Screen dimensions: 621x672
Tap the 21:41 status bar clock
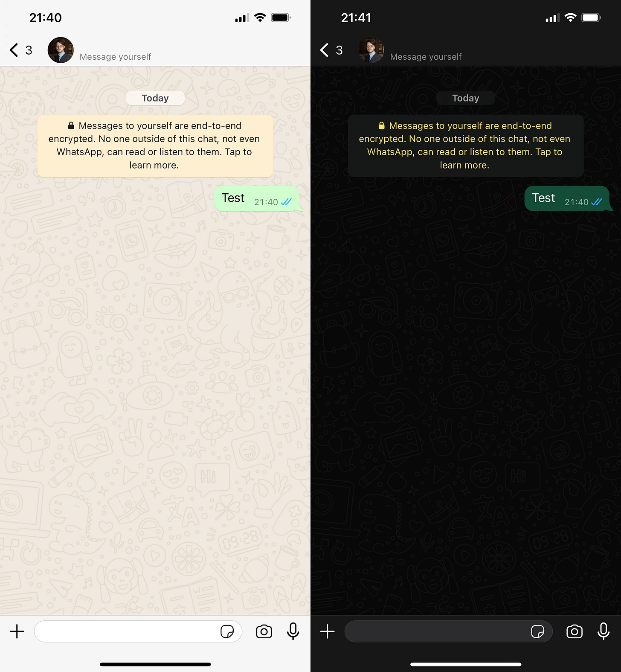pyautogui.click(x=356, y=17)
